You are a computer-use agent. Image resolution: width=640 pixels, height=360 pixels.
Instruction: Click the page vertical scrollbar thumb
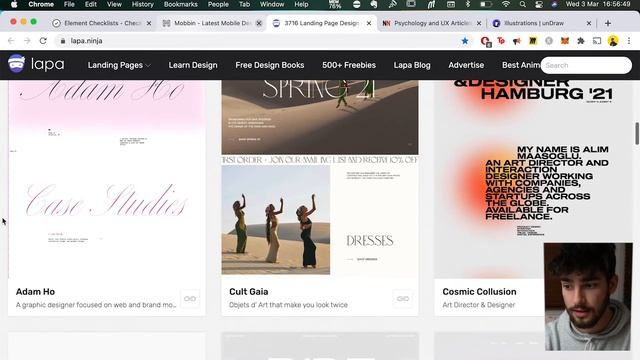point(637,133)
